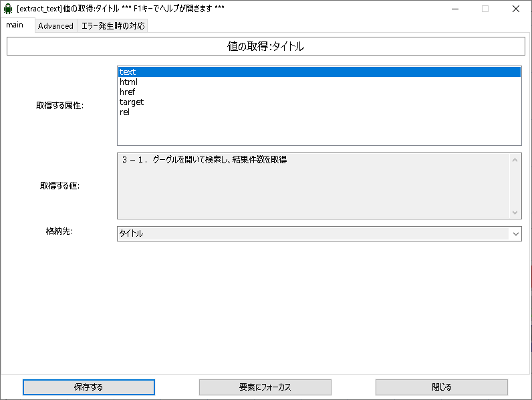Select the html attribute
Viewport: 532px width, 400px height.
click(x=319, y=82)
